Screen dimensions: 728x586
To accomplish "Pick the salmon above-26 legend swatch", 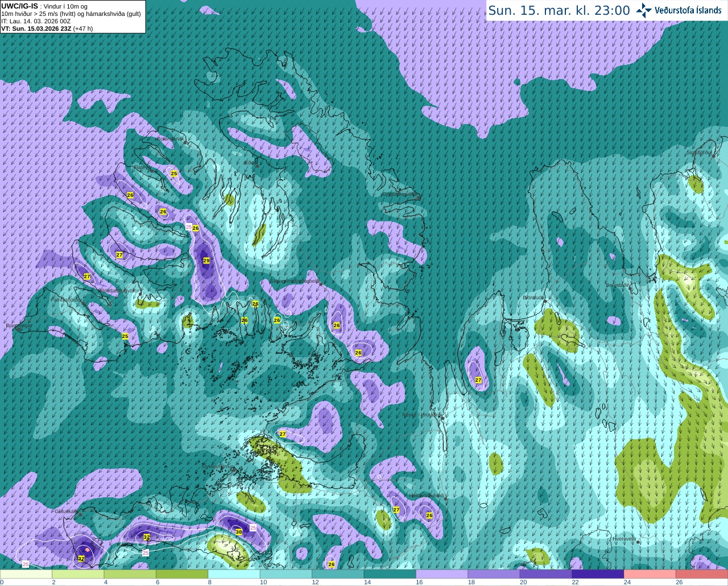I will click(x=702, y=574).
